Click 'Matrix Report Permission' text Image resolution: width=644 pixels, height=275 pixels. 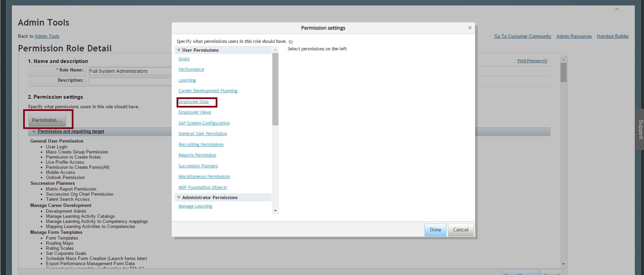[x=71, y=189]
